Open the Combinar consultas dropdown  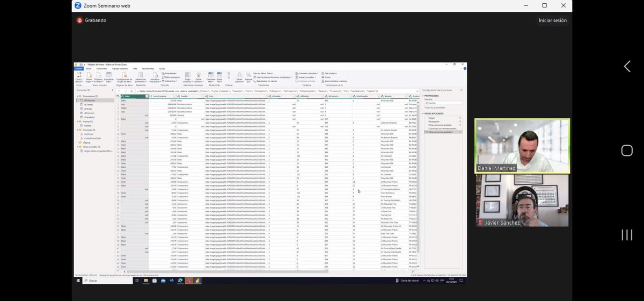click(x=318, y=73)
